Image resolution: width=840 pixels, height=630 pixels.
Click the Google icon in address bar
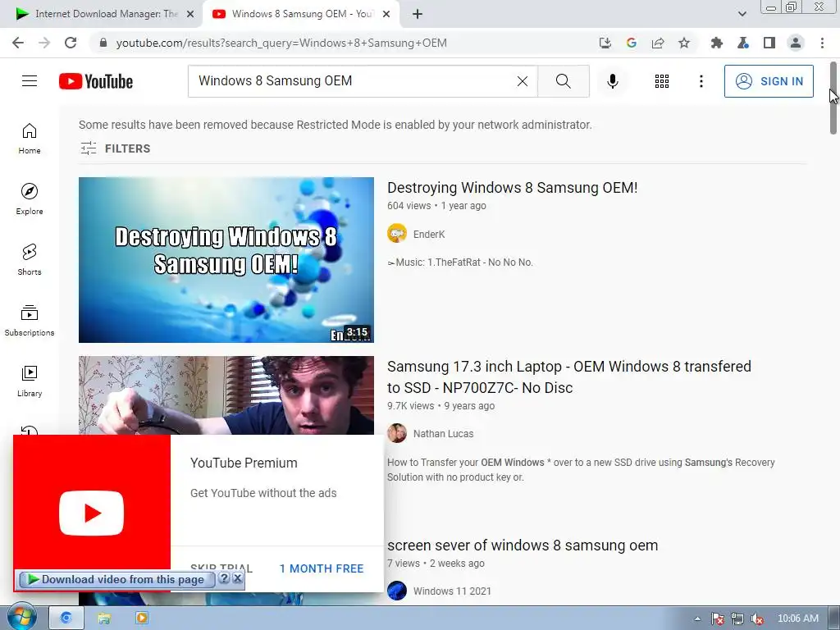pos(631,43)
